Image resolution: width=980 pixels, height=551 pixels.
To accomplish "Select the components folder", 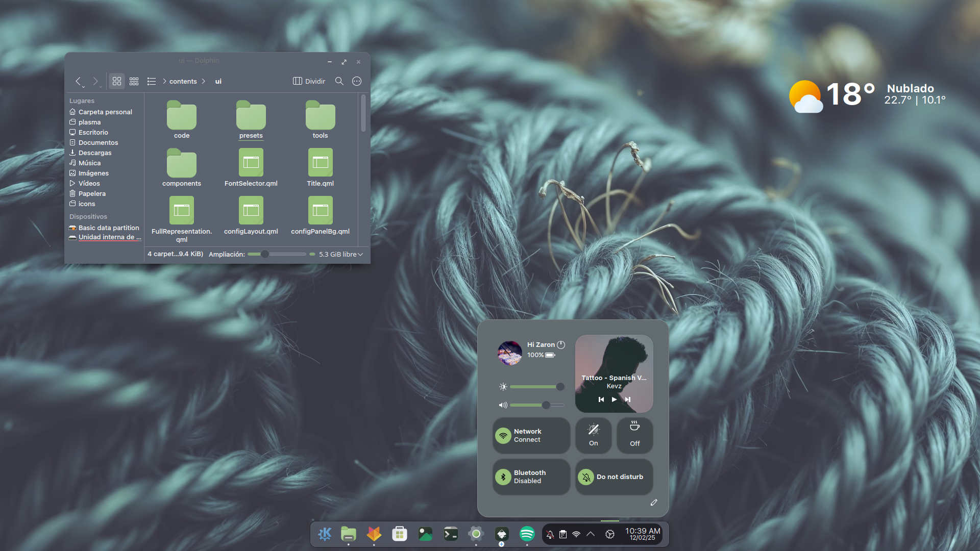I will click(182, 167).
